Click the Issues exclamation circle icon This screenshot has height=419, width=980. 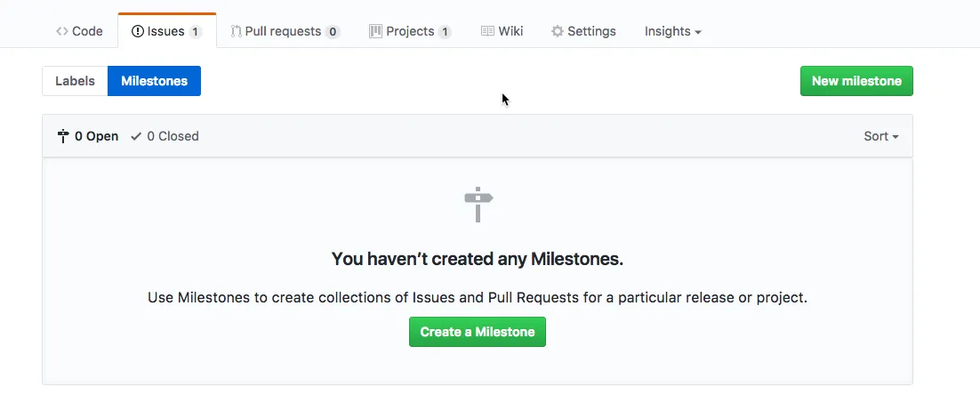(x=138, y=31)
